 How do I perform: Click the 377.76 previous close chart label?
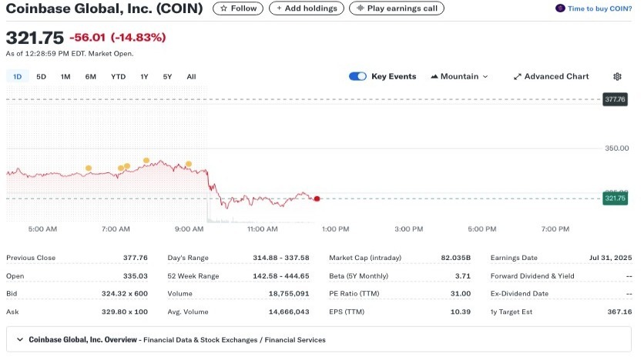point(615,99)
